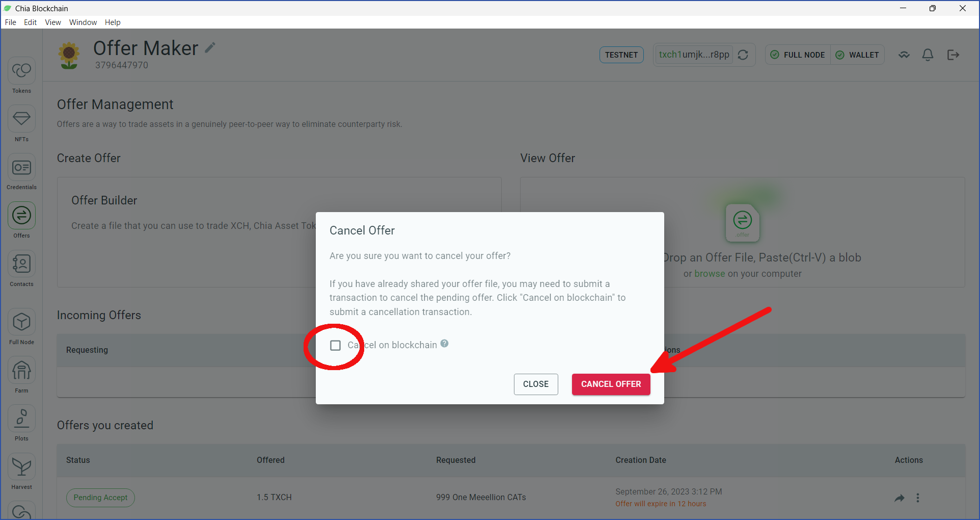Click the Requesting header under Incoming Offers
This screenshot has height=520, width=980.
coord(87,350)
